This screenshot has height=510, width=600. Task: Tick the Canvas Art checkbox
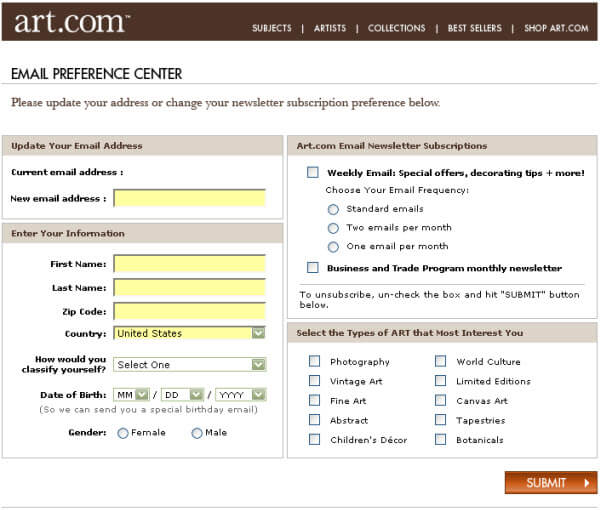point(440,400)
